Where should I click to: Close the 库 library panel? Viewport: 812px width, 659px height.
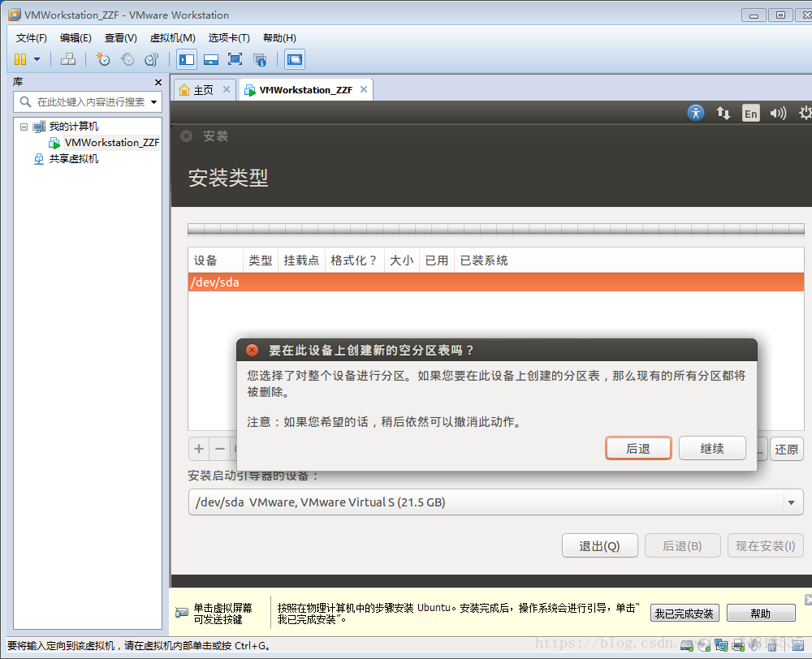158,82
